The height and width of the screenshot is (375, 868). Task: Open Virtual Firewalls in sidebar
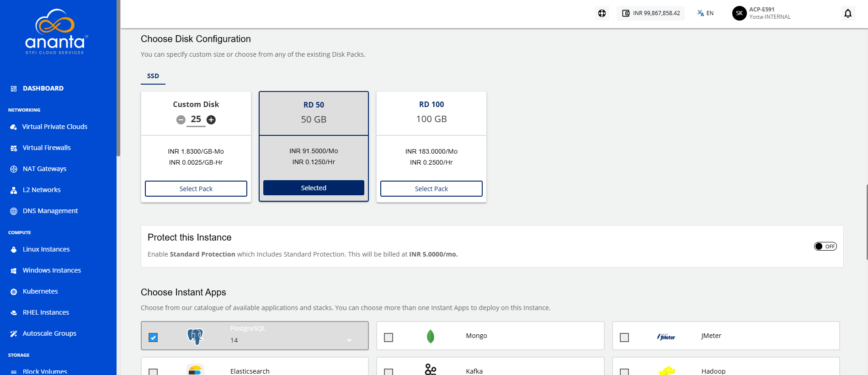click(47, 148)
